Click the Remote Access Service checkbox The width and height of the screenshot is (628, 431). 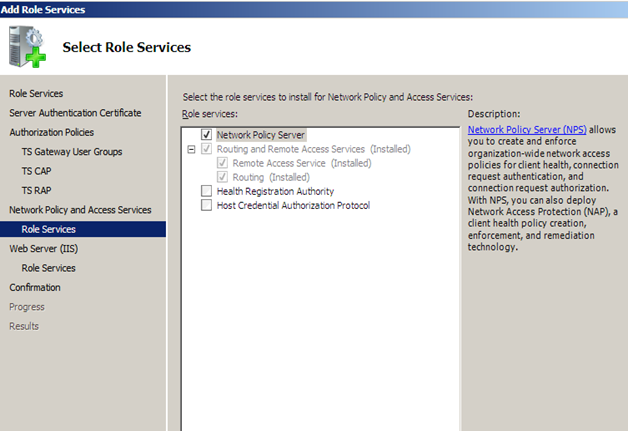point(222,163)
